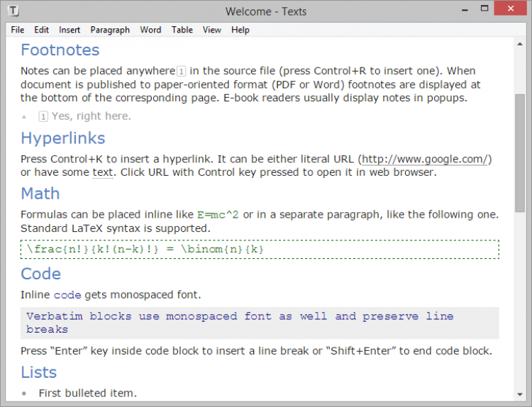The height and width of the screenshot is (407, 532).
Task: Open the Paragraph menu
Action: click(110, 30)
